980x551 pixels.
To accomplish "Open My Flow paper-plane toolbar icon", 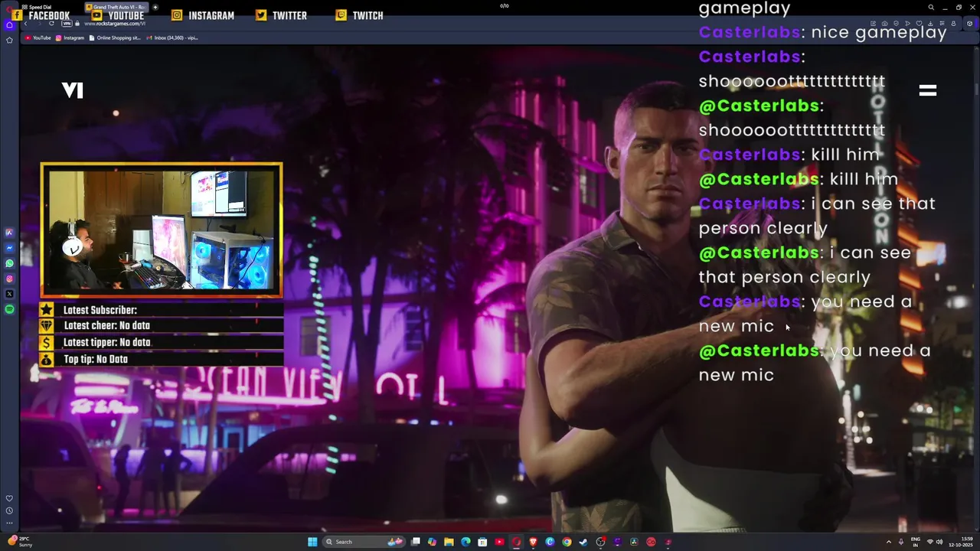I will [907, 23].
